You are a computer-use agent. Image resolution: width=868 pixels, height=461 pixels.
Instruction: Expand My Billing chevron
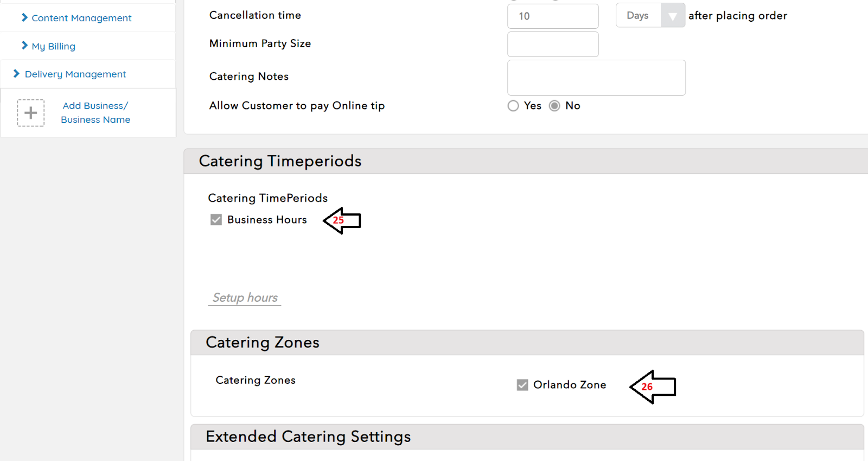[x=24, y=46]
